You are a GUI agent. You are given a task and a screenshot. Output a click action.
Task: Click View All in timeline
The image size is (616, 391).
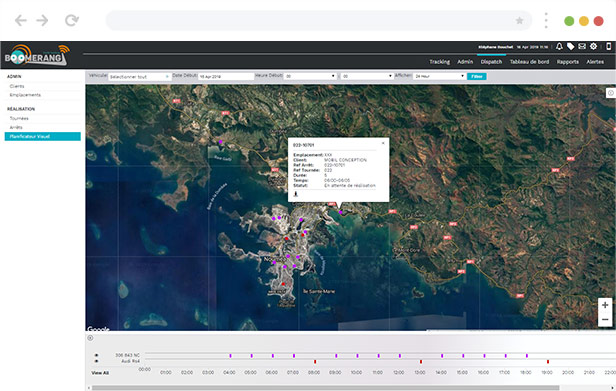tap(100, 373)
